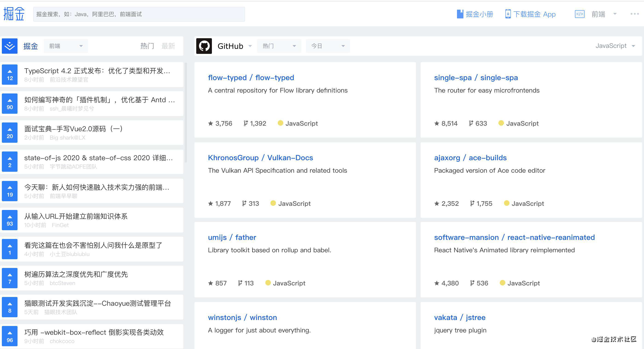Expand the header 前端 dropdown arrow
Viewport: 644px width, 349px height.
coord(615,14)
